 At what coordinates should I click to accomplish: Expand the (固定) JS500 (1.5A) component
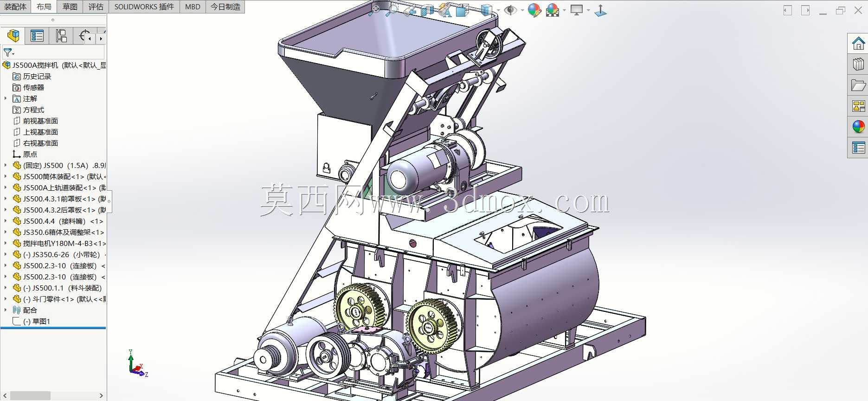pyautogui.click(x=6, y=165)
